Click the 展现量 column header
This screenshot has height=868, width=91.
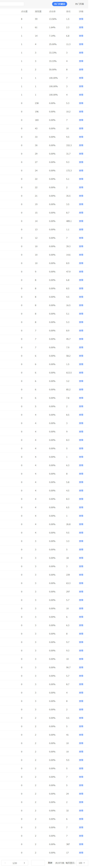click(38, 11)
